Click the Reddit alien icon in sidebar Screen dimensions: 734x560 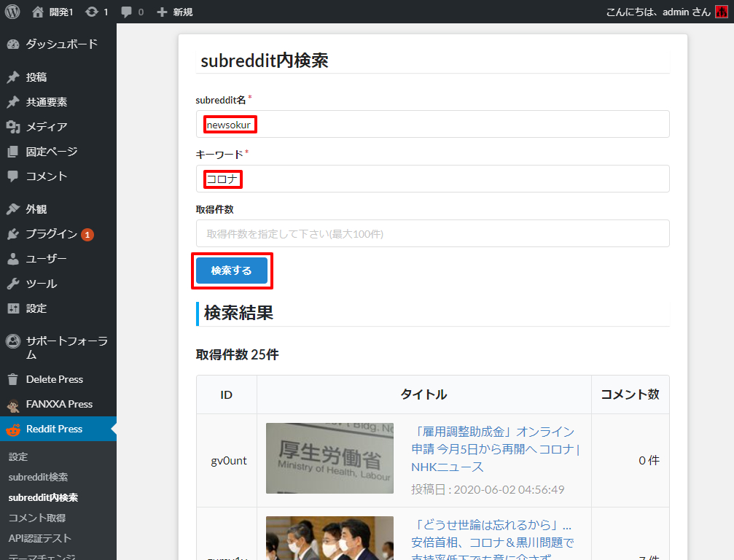click(x=13, y=429)
